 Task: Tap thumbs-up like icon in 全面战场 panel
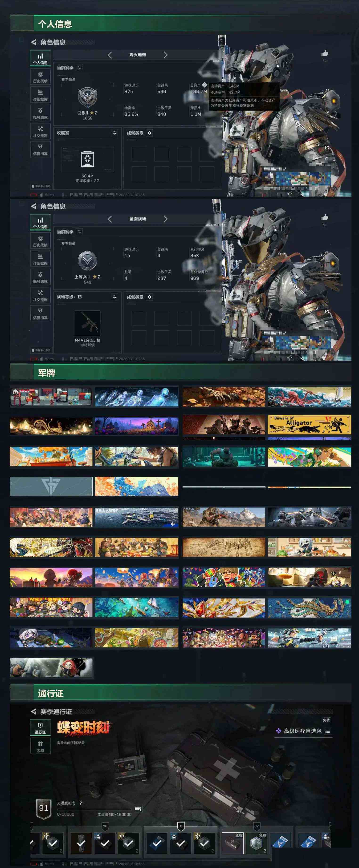[x=325, y=217]
